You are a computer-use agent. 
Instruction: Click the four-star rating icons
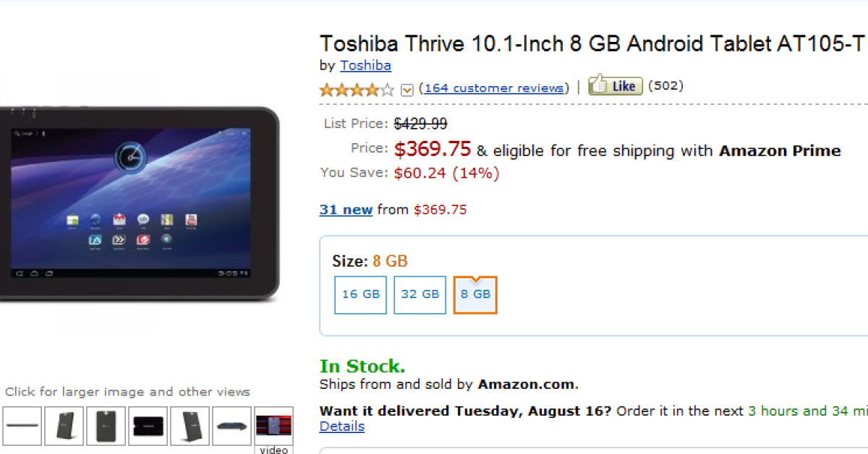click(x=357, y=89)
